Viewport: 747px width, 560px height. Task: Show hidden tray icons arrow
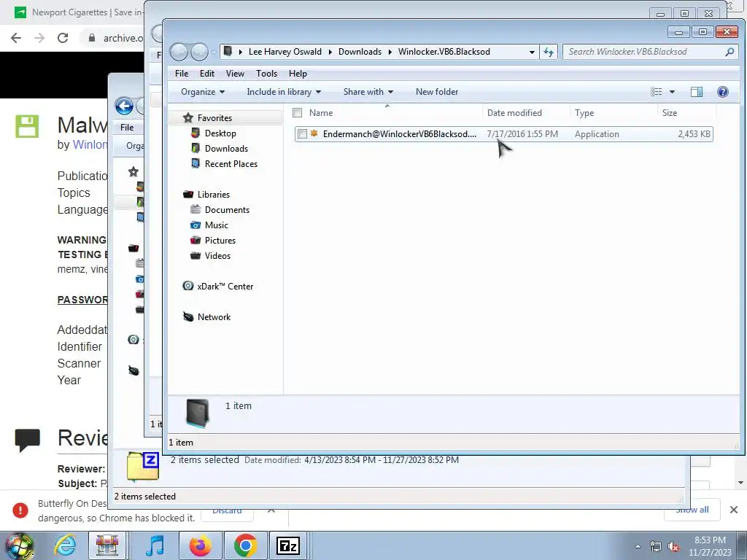tap(638, 547)
